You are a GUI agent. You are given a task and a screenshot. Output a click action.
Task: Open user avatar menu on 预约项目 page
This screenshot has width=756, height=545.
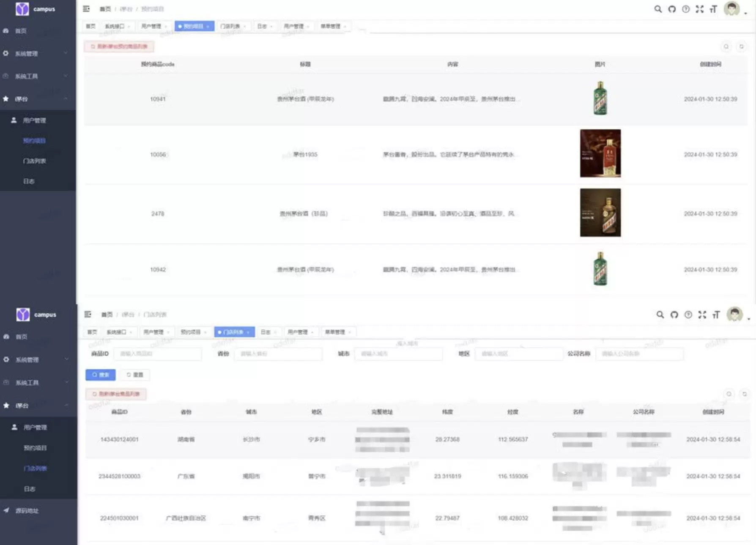(x=732, y=9)
